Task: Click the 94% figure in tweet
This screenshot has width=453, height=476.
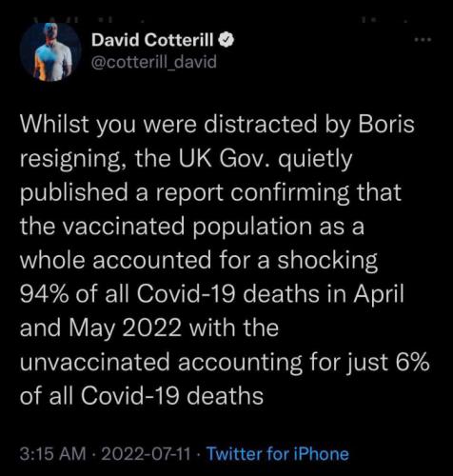Action: (x=44, y=294)
